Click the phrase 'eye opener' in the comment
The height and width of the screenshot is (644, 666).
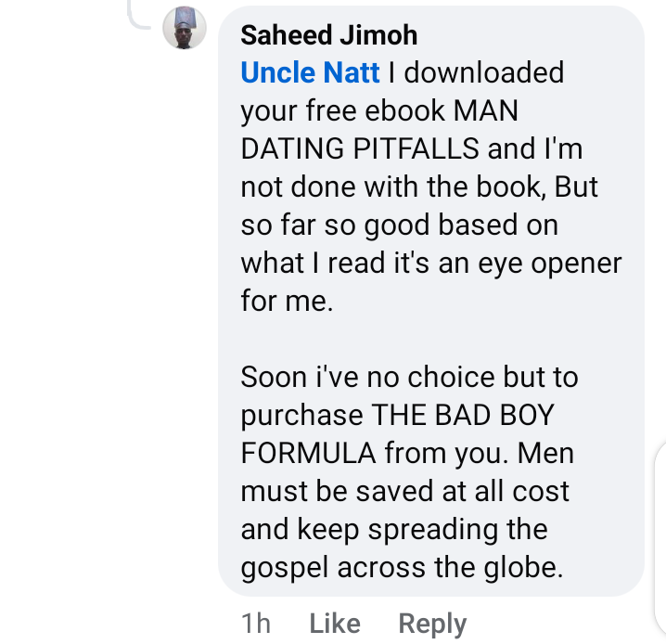[x=550, y=263]
